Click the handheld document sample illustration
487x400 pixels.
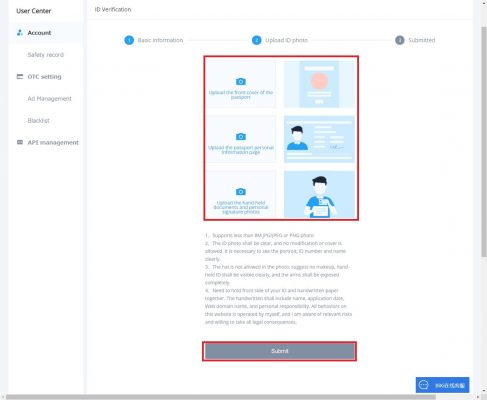tap(319, 194)
